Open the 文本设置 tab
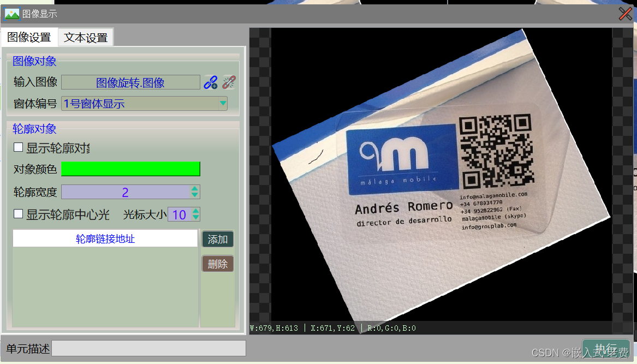The height and width of the screenshot is (364, 637). click(86, 38)
